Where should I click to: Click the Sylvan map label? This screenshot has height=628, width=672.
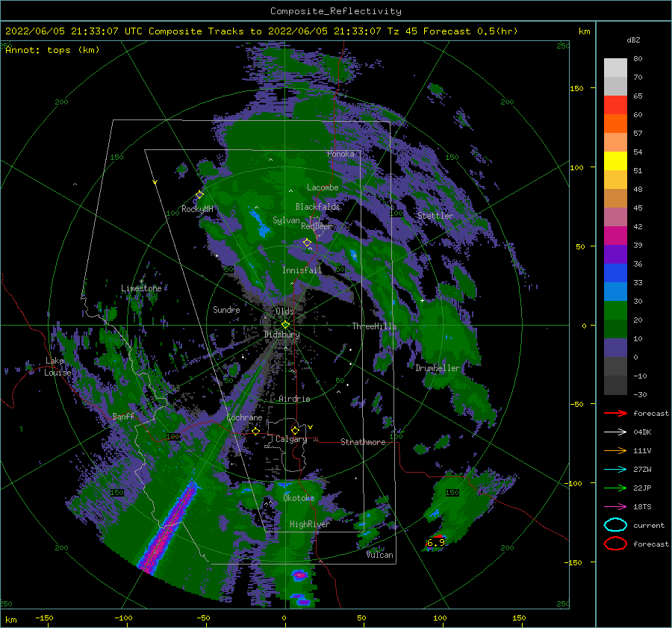click(x=286, y=220)
